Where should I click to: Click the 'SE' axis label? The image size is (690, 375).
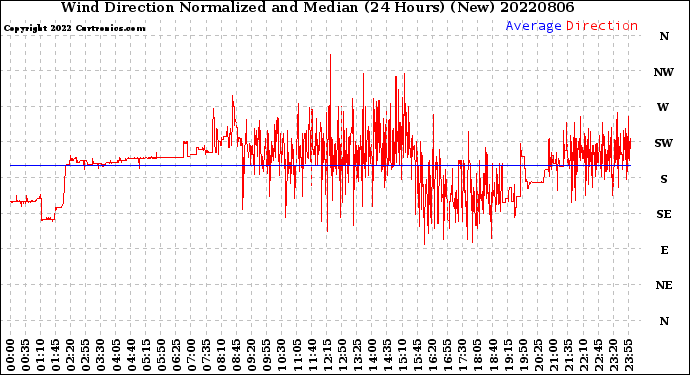coord(664,214)
